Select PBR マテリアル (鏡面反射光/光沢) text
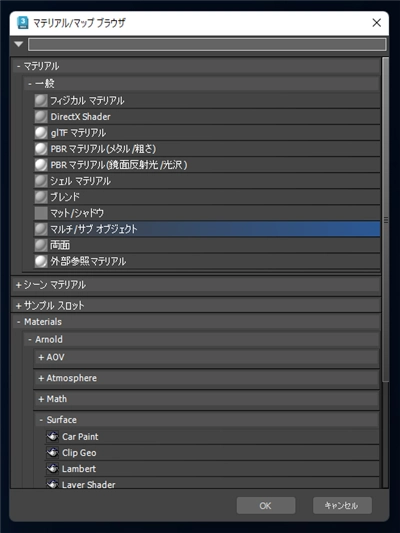Viewport: 400px width, 533px height. (119, 165)
